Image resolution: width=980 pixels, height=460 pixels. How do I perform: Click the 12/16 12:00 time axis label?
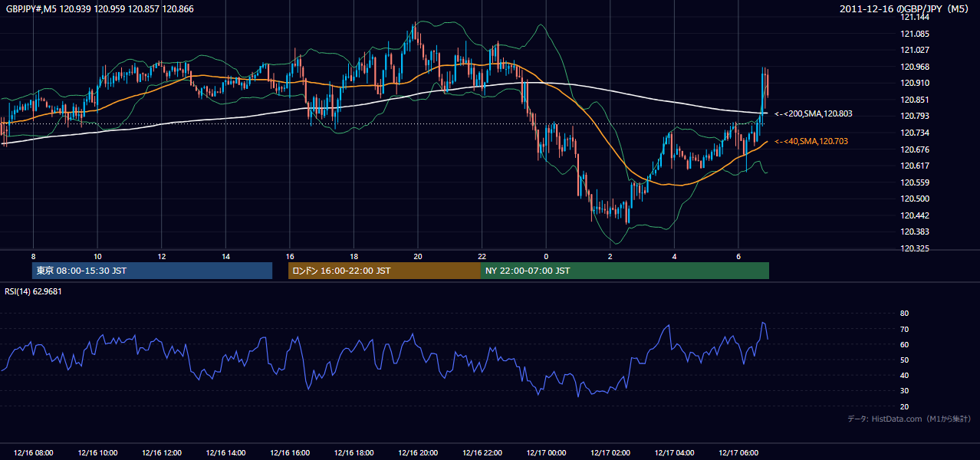click(161, 452)
